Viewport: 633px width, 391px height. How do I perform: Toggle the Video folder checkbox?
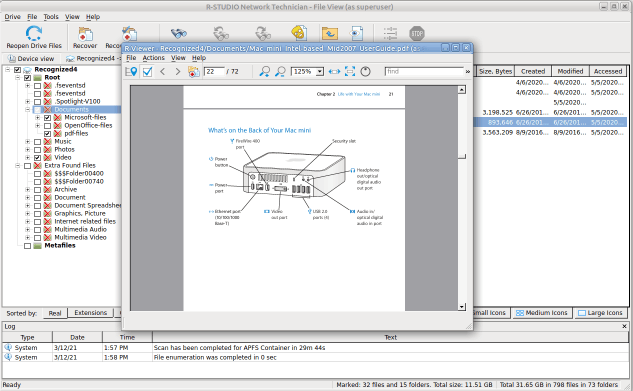[37, 157]
